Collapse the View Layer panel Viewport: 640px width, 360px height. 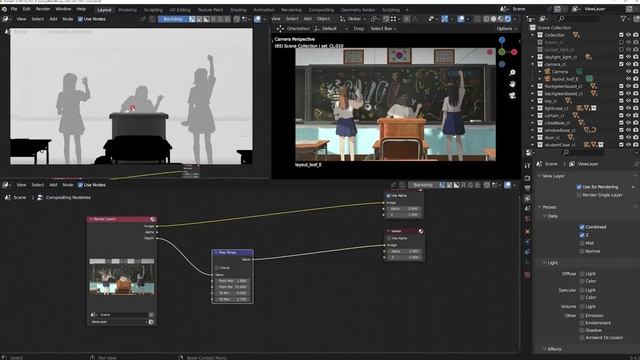point(540,176)
